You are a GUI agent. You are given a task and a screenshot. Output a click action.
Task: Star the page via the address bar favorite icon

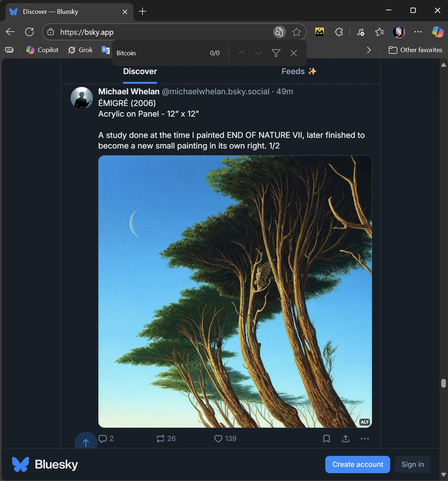297,32
